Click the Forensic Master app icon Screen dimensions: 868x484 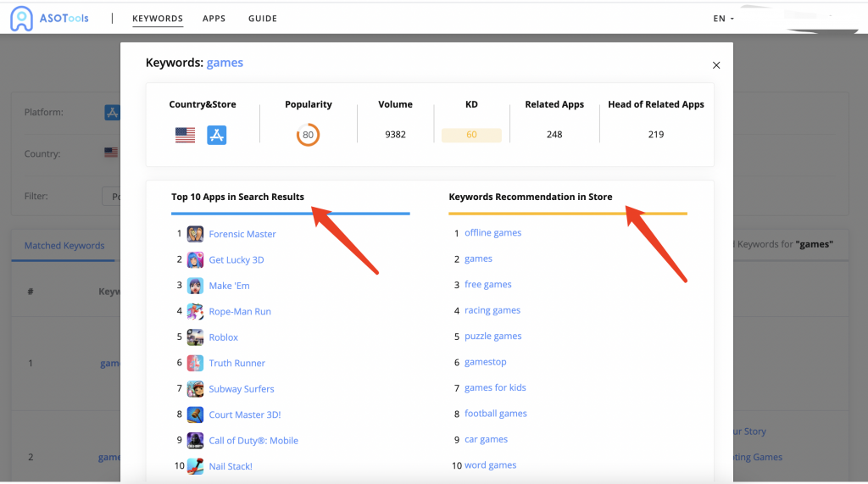[x=195, y=234]
